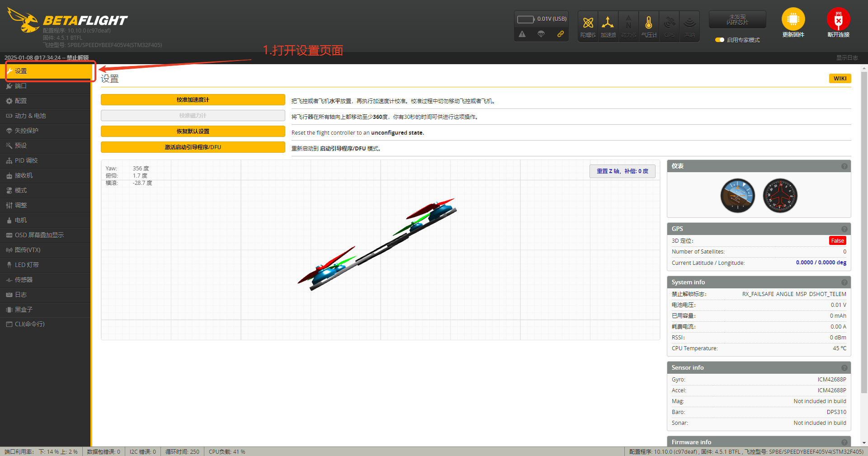Screen dimensions: 868x456
Task: Click the Betaflight bee logo
Action: click(24, 20)
